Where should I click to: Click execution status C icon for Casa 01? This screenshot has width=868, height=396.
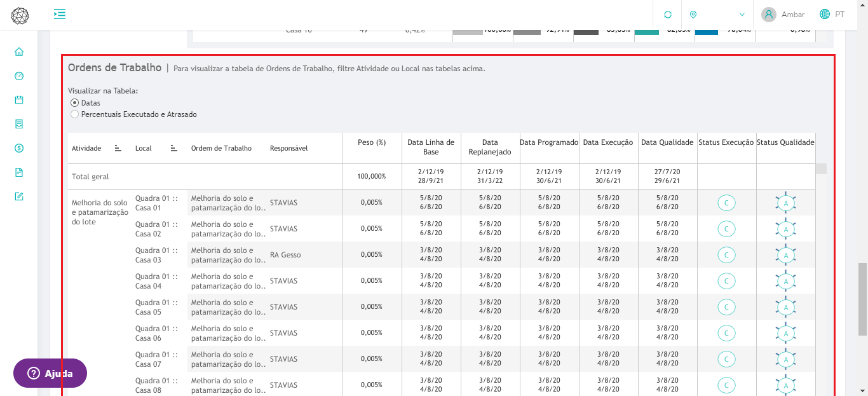coord(726,203)
